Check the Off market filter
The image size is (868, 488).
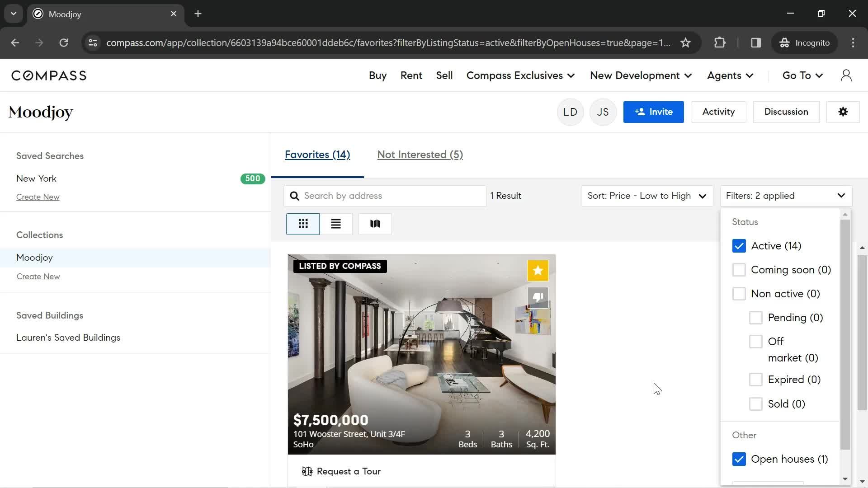pyautogui.click(x=756, y=342)
